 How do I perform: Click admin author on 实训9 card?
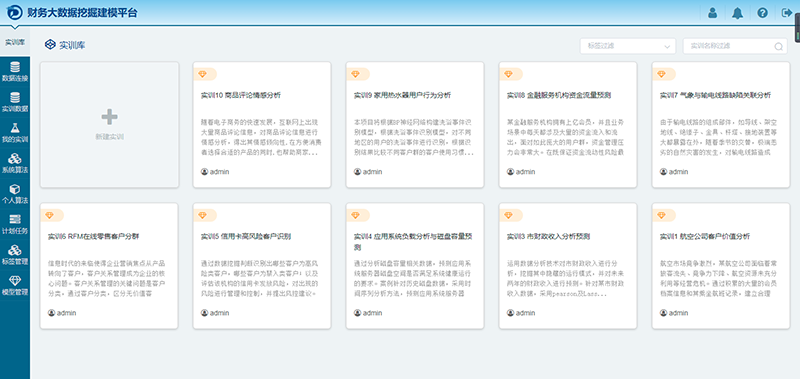pyautogui.click(x=368, y=171)
